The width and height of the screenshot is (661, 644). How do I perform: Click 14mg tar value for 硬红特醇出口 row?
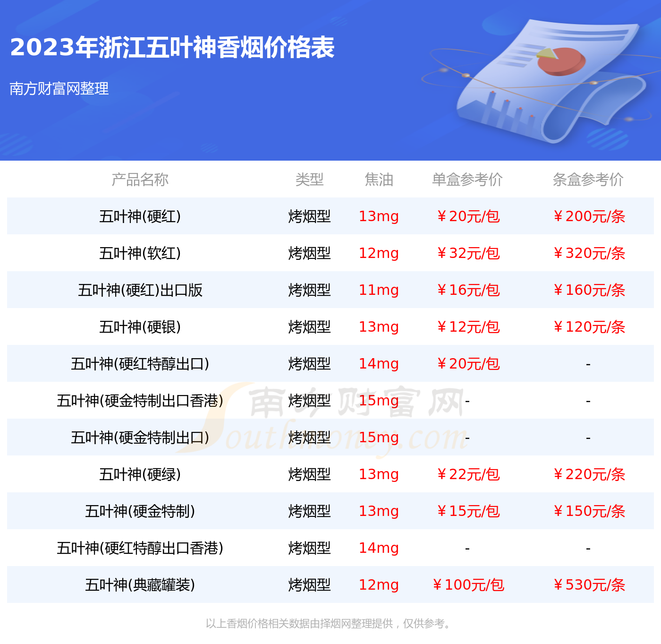379,364
